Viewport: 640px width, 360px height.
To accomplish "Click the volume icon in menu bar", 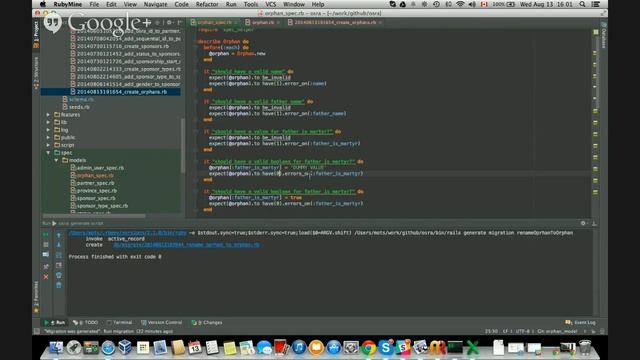I will [x=472, y=4].
